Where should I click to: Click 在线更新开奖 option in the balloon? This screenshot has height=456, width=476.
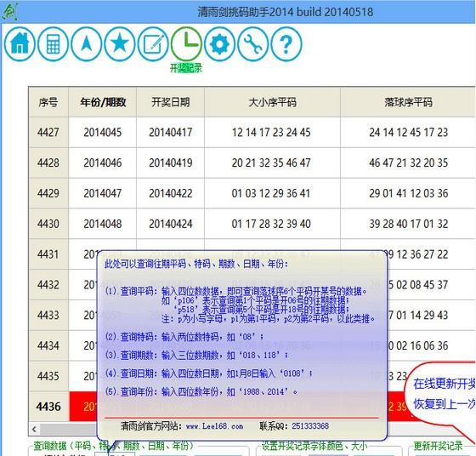coord(444,384)
